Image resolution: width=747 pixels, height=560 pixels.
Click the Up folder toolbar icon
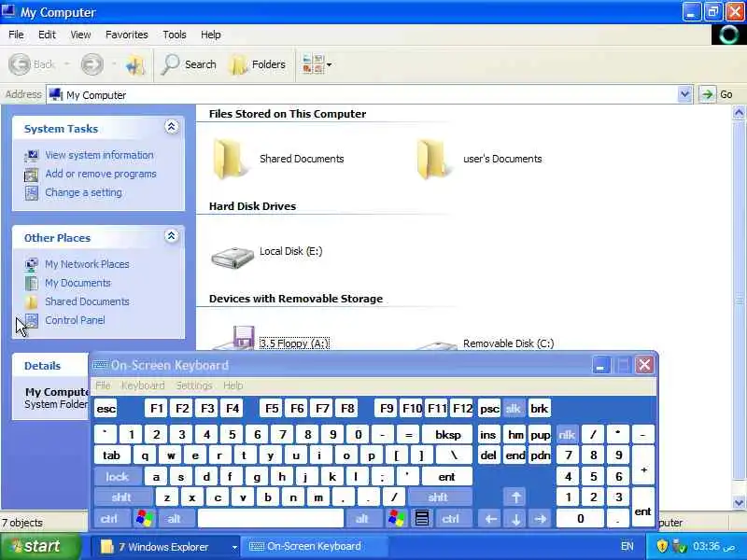click(135, 64)
